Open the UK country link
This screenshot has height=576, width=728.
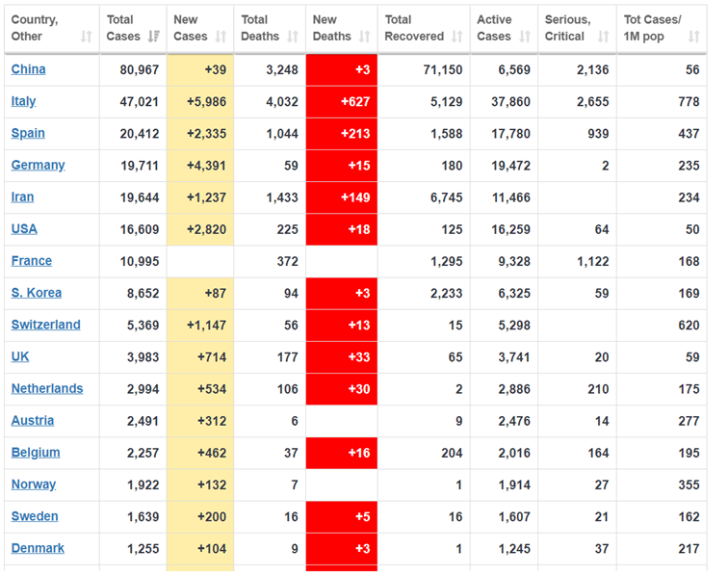point(20,356)
